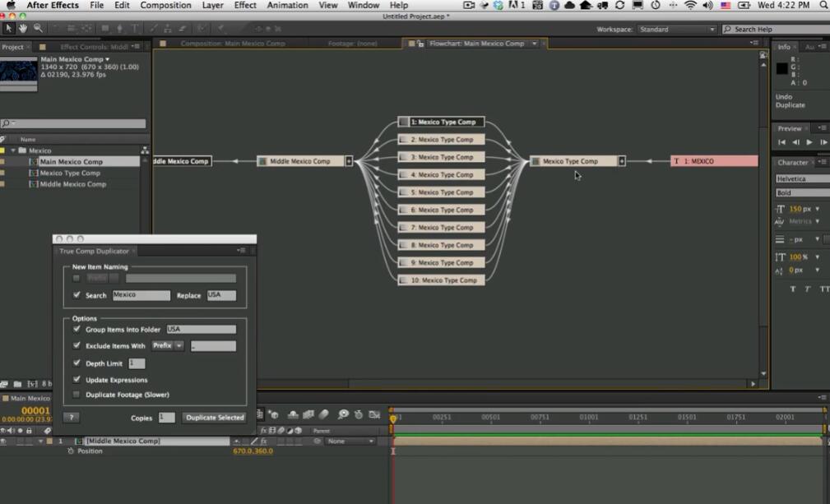Click the Faux Italic T icon
The width and height of the screenshot is (830, 504).
(808, 289)
